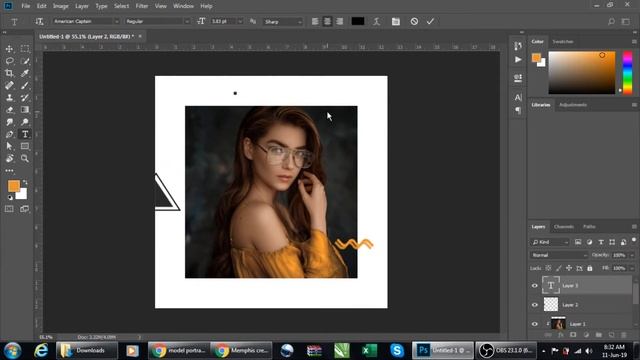Select the Clone Stamp tool

(9, 98)
